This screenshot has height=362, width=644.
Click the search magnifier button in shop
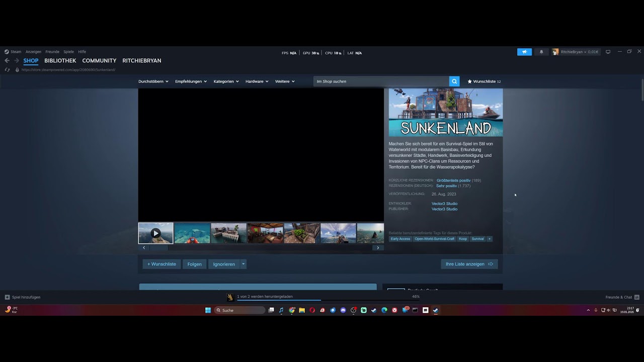pyautogui.click(x=454, y=81)
